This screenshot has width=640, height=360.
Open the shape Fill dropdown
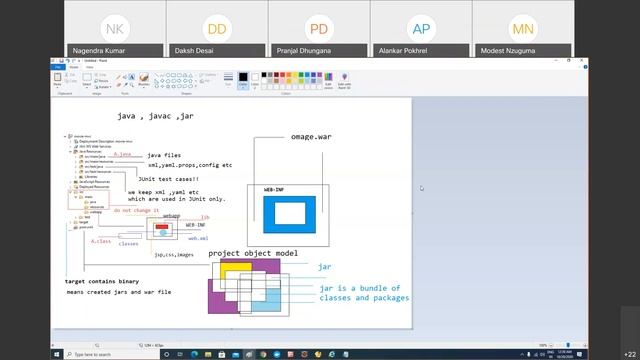[x=205, y=81]
